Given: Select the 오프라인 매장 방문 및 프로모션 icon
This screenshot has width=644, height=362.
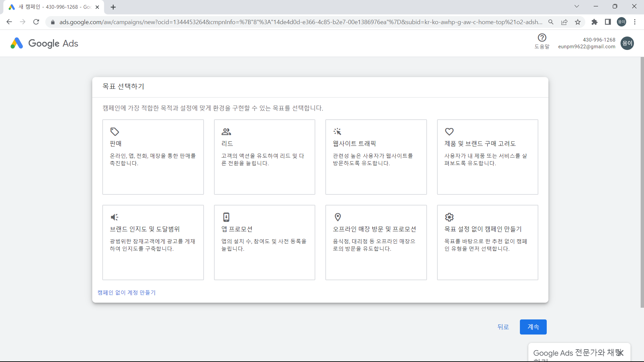Looking at the screenshot, I should tap(337, 217).
